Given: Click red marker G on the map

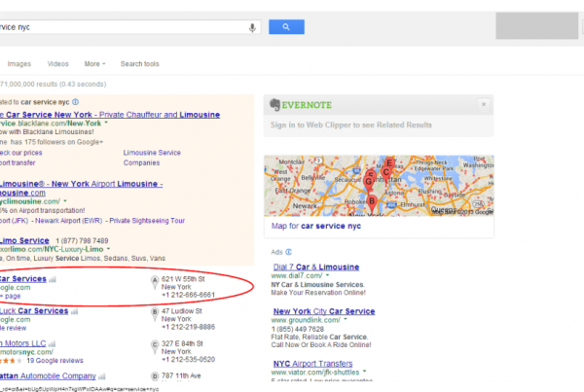Looking at the screenshot, I should tap(369, 183).
